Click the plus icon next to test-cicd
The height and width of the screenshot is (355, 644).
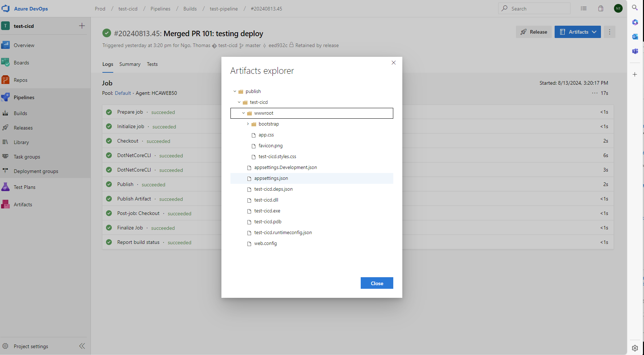(x=82, y=26)
